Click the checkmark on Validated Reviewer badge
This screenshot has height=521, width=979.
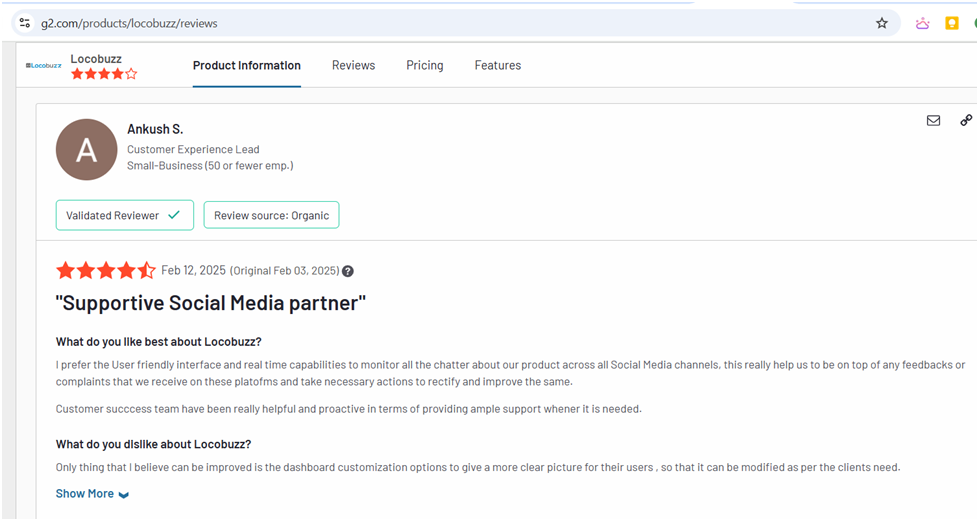coord(174,215)
